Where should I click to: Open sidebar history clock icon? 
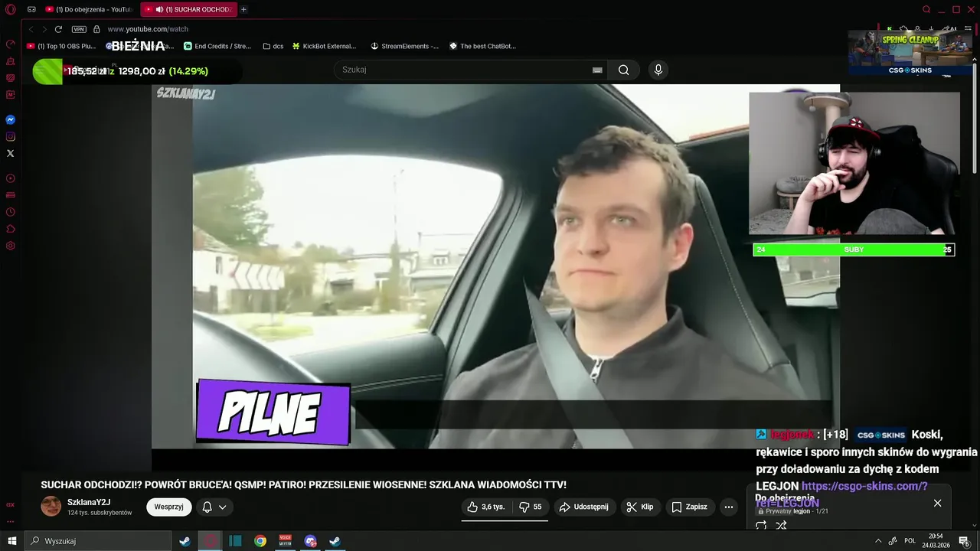point(11,212)
